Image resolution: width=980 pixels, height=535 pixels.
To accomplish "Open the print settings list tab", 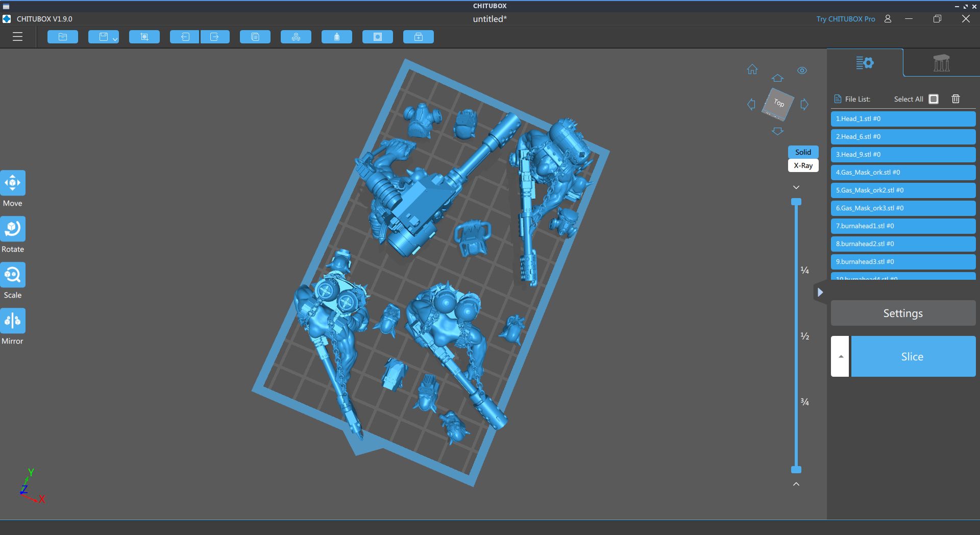I will point(865,63).
